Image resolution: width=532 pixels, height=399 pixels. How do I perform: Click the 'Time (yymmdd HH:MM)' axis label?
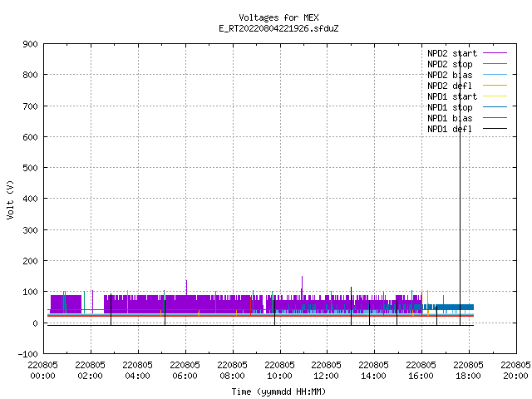(x=278, y=392)
